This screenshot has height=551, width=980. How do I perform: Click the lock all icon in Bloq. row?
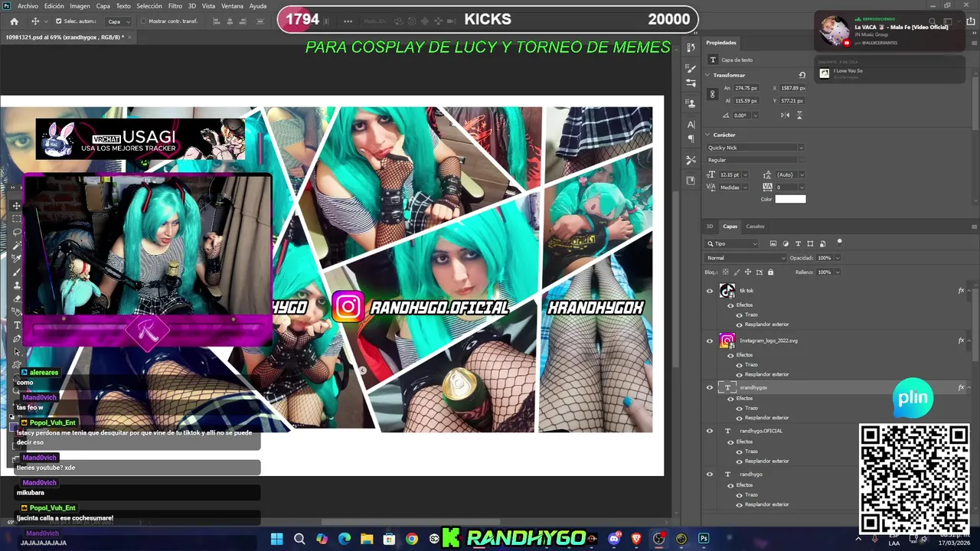click(770, 272)
